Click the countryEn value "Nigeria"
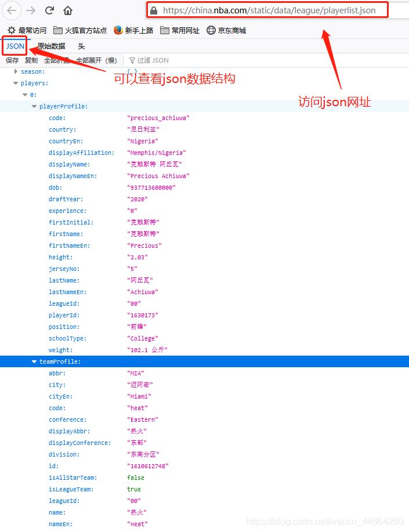The height and width of the screenshot is (532, 409). click(x=143, y=141)
